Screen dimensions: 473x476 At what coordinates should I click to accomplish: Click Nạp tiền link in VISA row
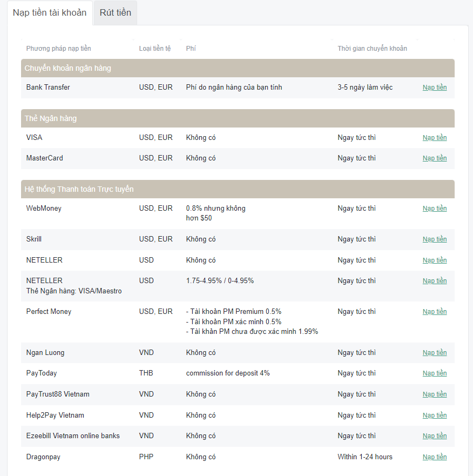pos(435,138)
